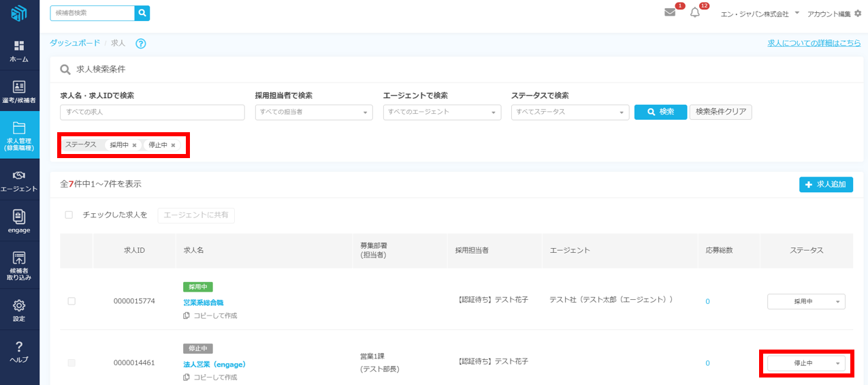The image size is (868, 385).
Task: Check the box for job 0000015774
Action: [71, 301]
